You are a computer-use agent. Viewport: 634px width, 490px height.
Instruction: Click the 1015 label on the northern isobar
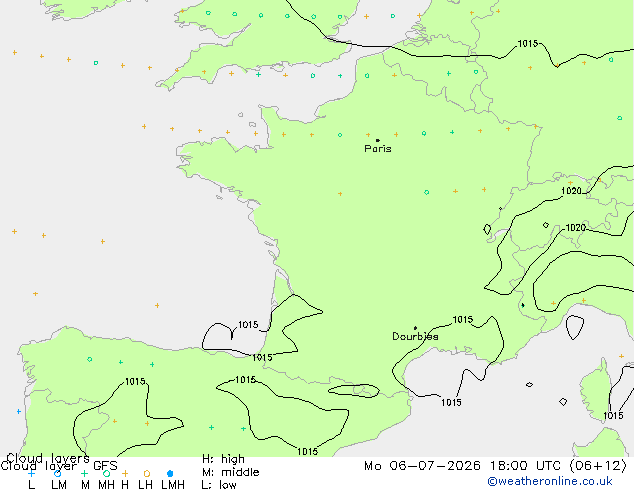(x=528, y=43)
